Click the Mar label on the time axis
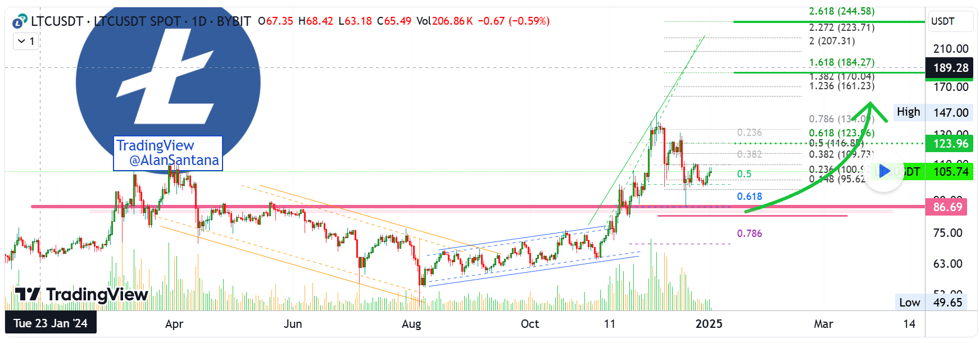This screenshot has height=343, width=980. click(x=823, y=324)
